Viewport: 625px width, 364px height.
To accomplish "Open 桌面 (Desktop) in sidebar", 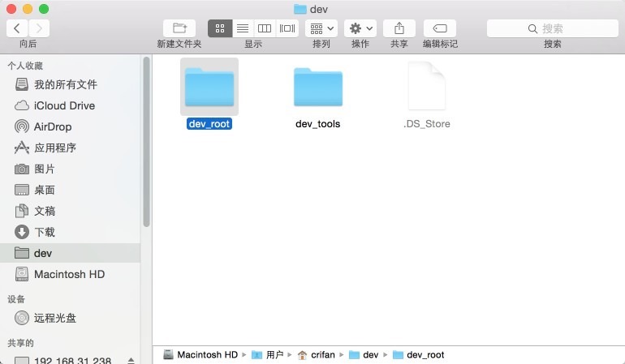I will pyautogui.click(x=70, y=190).
